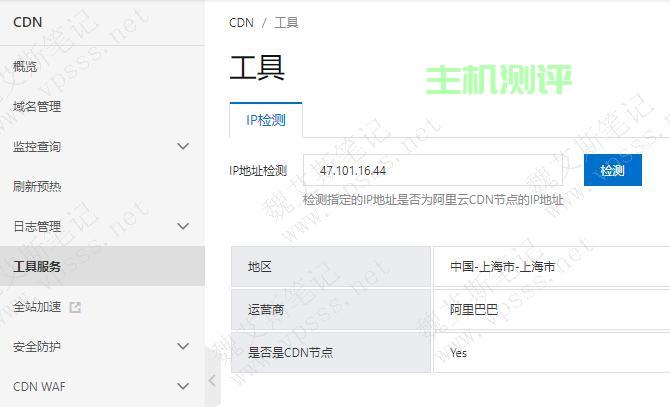The image size is (670, 407).
Task: Go to 域名管理 in the sidebar
Action: pyautogui.click(x=37, y=107)
